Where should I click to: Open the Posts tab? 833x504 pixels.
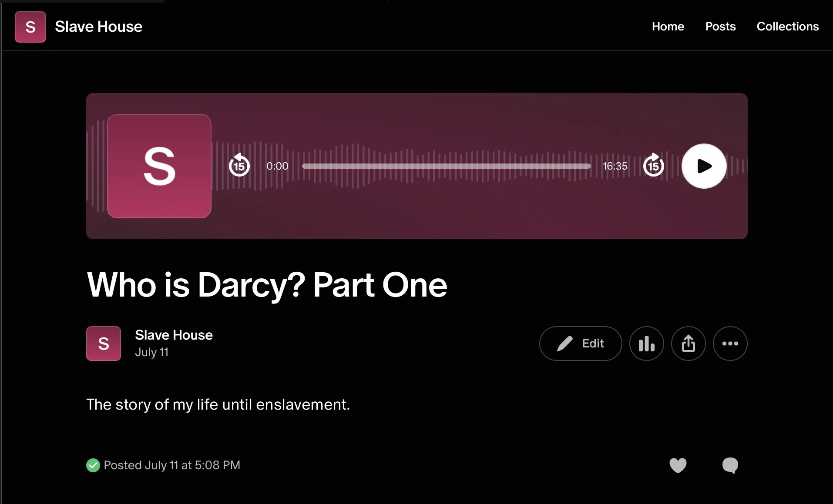pyautogui.click(x=720, y=27)
